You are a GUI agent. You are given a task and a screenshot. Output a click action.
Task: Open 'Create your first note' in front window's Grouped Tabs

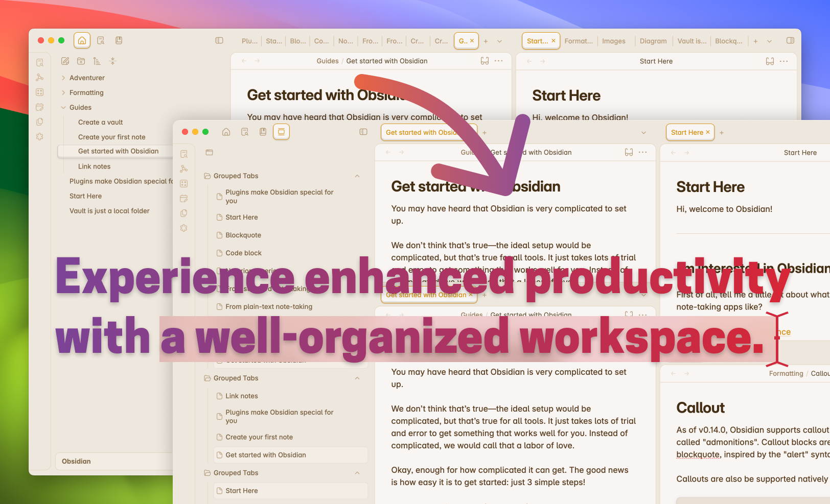[259, 437]
